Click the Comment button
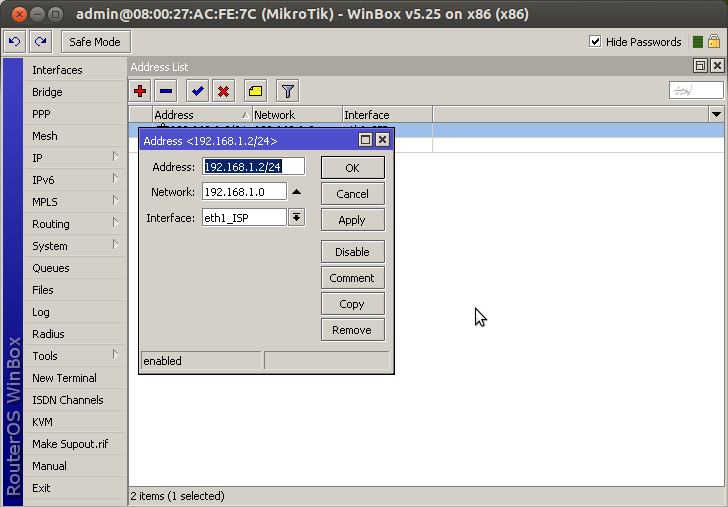Image resolution: width=728 pixels, height=507 pixels. point(353,278)
